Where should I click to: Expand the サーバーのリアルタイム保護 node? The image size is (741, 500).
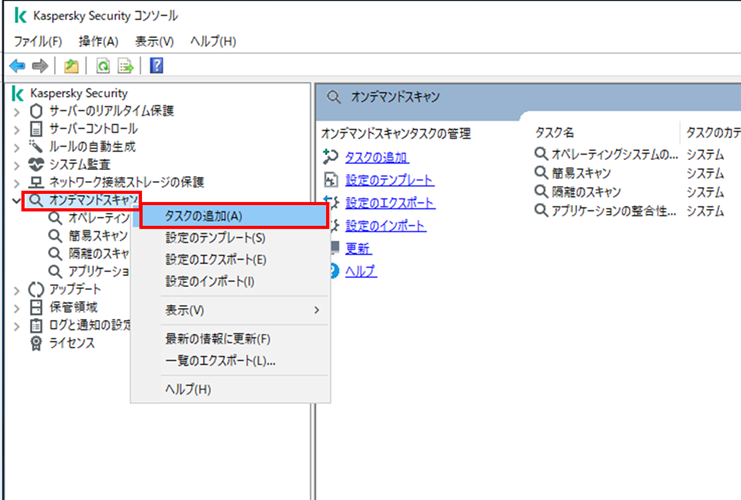coord(17,112)
